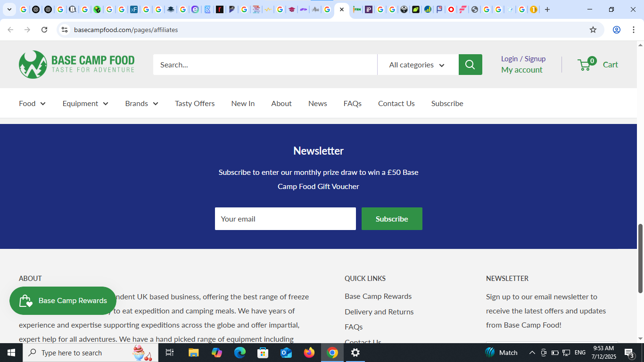The width and height of the screenshot is (644, 362).
Task: Open Tasty Offers page
Action: coord(195,103)
